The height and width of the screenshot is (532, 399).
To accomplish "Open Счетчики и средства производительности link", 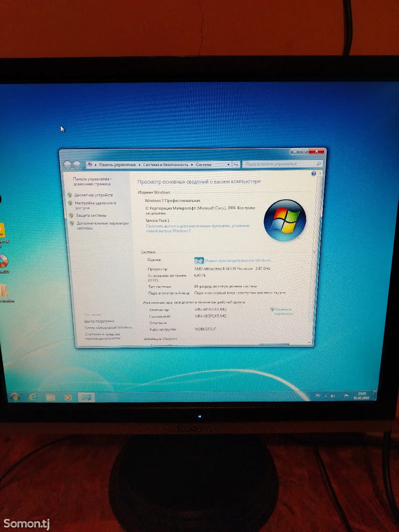I will pos(102,336).
